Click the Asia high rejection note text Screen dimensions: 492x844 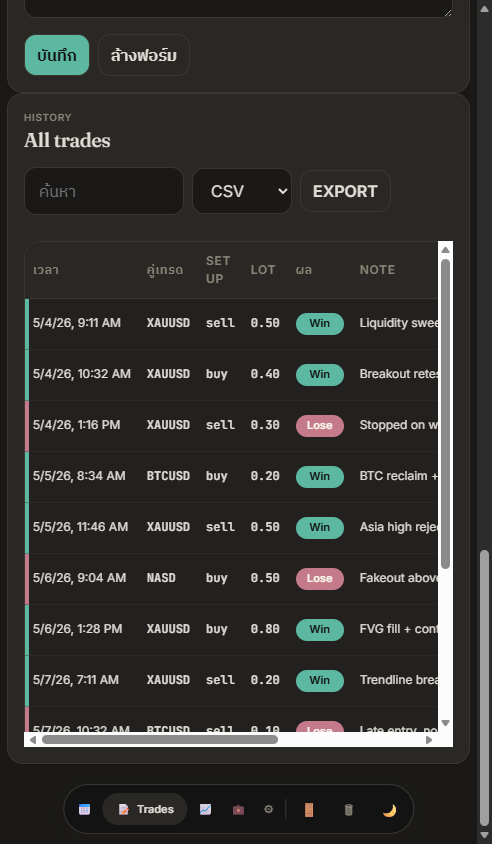(399, 527)
